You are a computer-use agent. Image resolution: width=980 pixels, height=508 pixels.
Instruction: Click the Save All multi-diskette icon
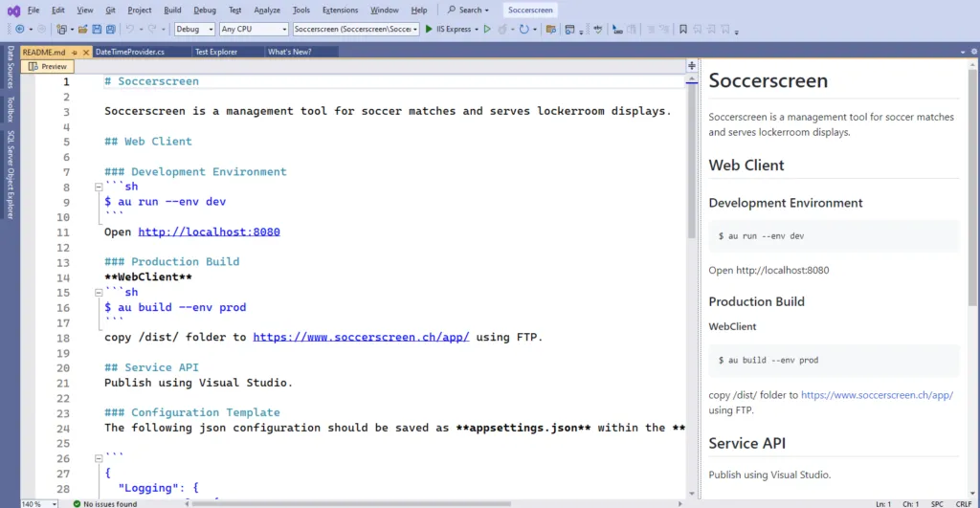tap(111, 30)
